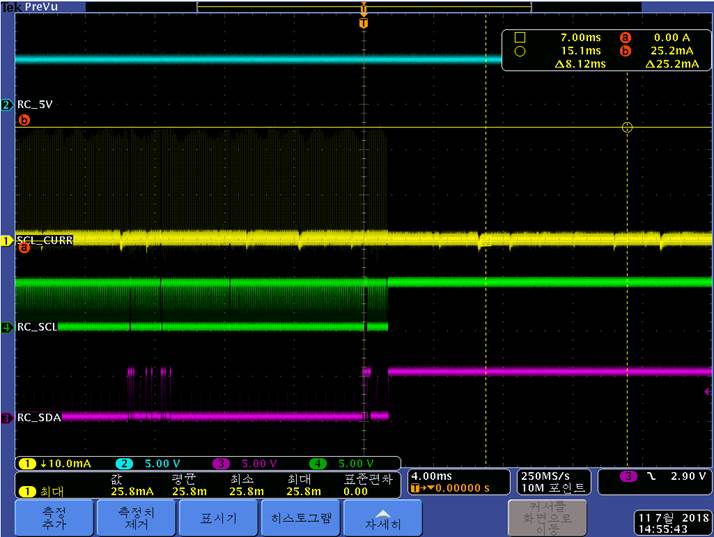714x537 pixels.
Task: Click cursor a badge in readout box
Action: (626, 37)
